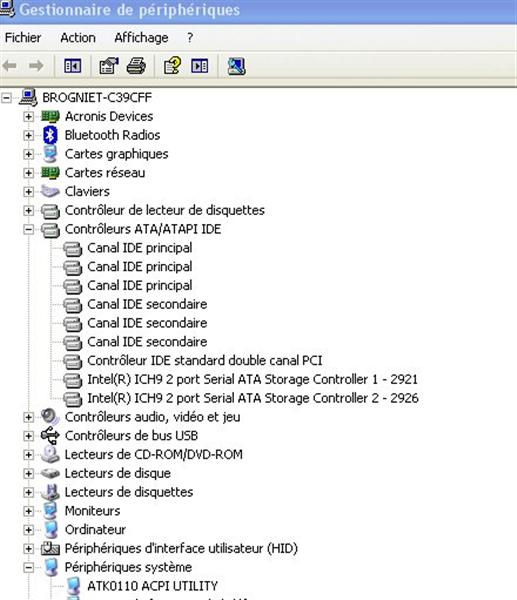The image size is (517, 600).
Task: Select the ATK0110 ACPI UTILITY device
Action: tap(152, 586)
